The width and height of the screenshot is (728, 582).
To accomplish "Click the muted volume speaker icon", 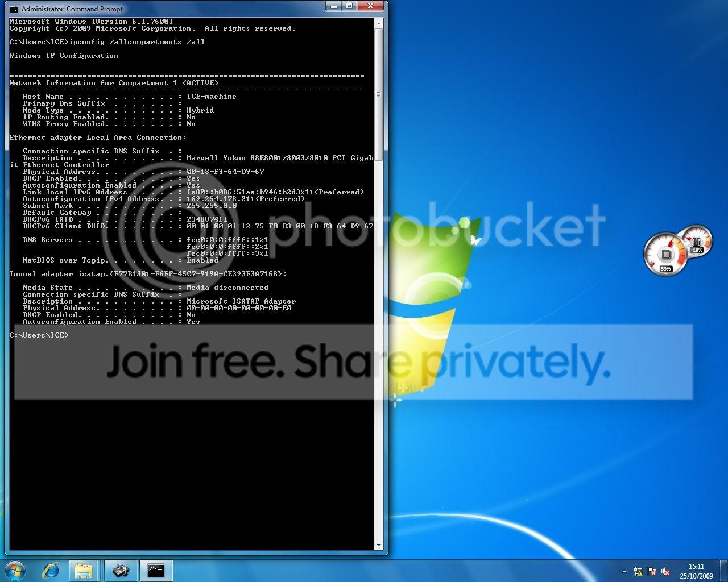I will [x=665, y=571].
